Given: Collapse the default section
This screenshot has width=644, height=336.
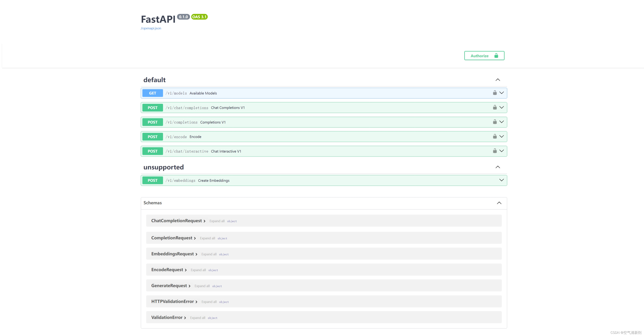Looking at the screenshot, I should click(x=498, y=80).
